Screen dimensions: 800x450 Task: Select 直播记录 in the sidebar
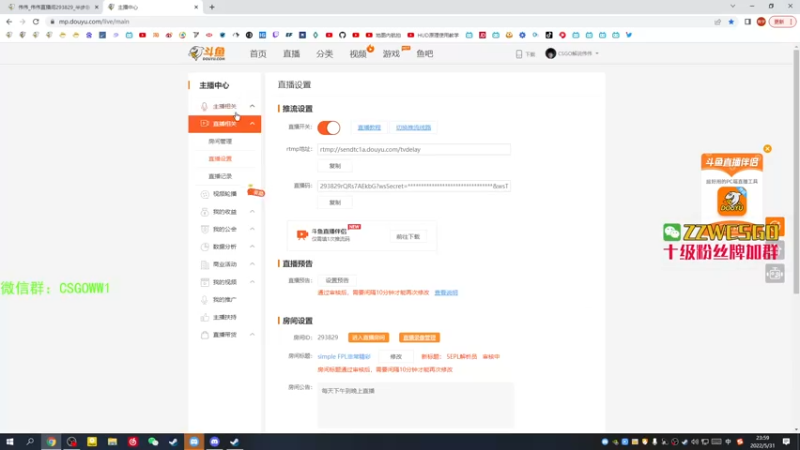click(x=220, y=176)
